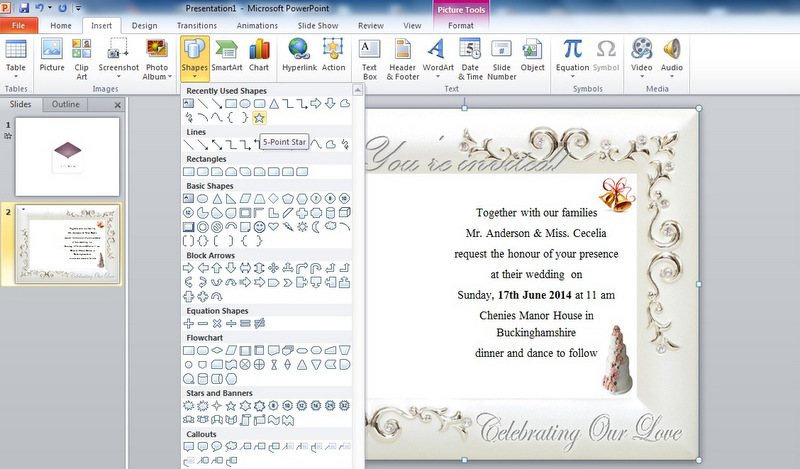Switch to the Outline pane tab
The image size is (800, 469).
[65, 104]
